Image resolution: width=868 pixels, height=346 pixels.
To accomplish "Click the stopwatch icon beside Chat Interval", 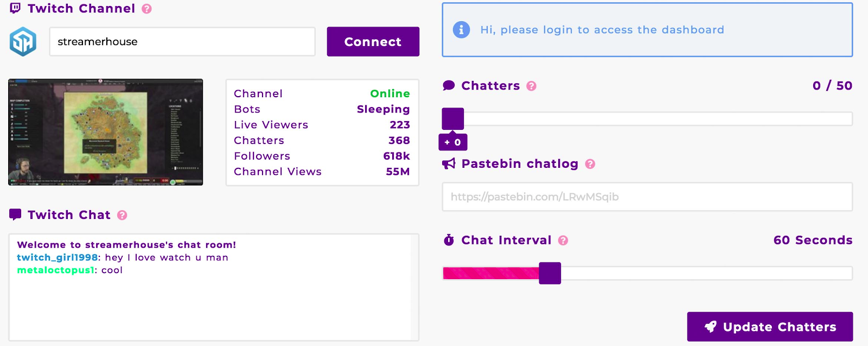I will tap(449, 240).
